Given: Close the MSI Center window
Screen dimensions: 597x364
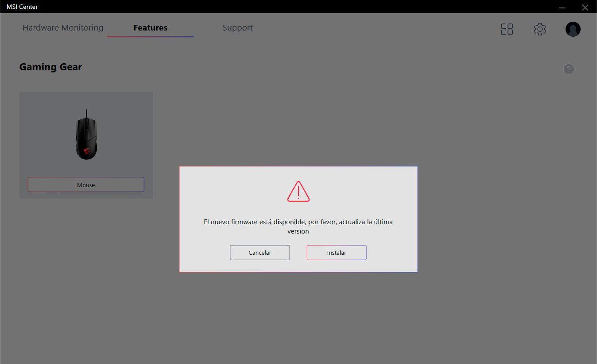Looking at the screenshot, I should click(585, 7).
